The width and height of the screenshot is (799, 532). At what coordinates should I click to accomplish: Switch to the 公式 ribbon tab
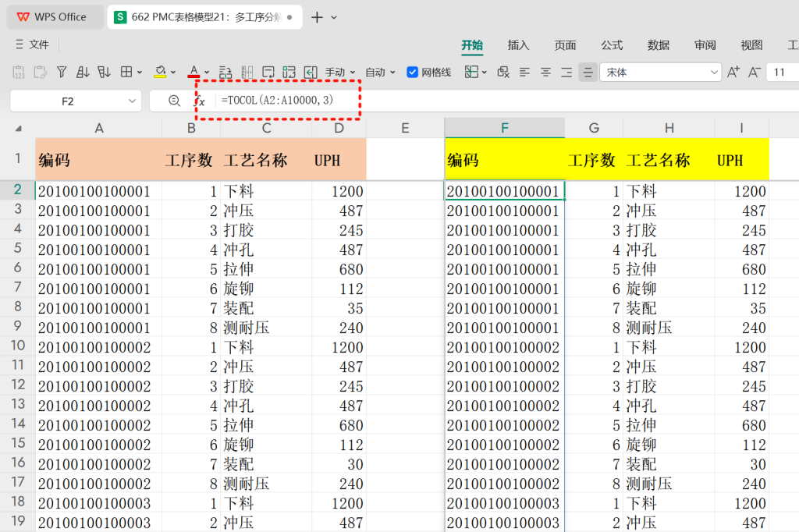612,44
